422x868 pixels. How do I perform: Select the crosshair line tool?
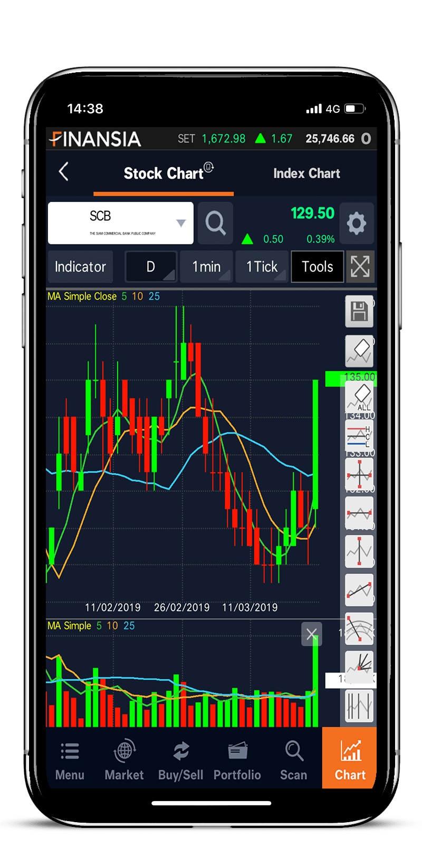pos(359,474)
